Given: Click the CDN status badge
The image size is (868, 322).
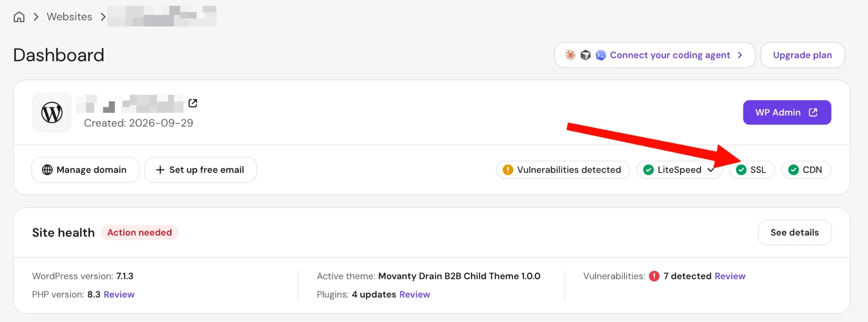Looking at the screenshot, I should [x=806, y=170].
